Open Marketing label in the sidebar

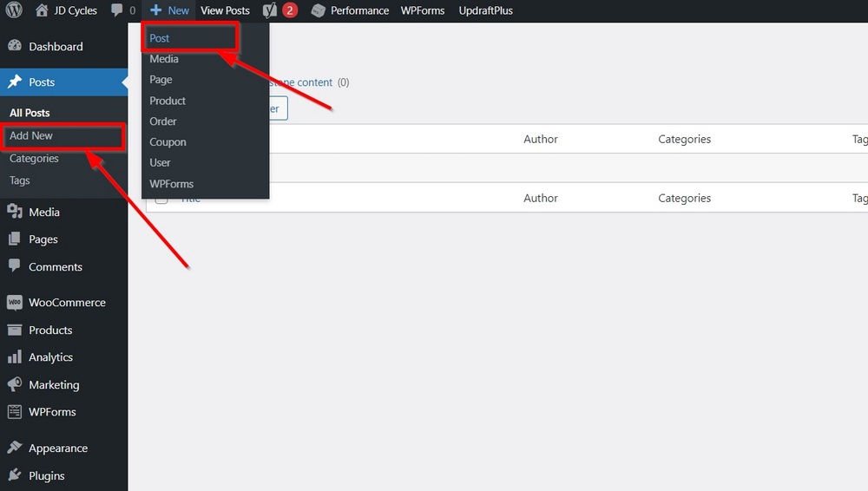tap(54, 384)
